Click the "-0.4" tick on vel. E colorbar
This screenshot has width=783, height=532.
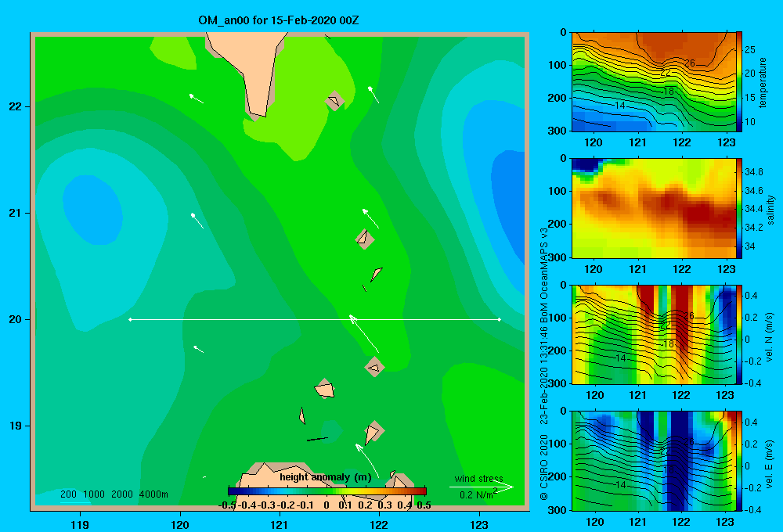[x=752, y=509]
